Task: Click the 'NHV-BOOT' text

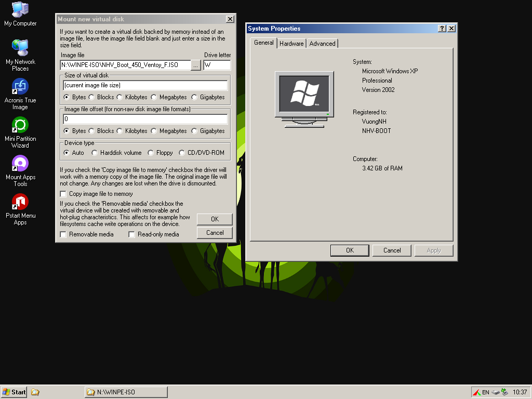Action: point(376,131)
